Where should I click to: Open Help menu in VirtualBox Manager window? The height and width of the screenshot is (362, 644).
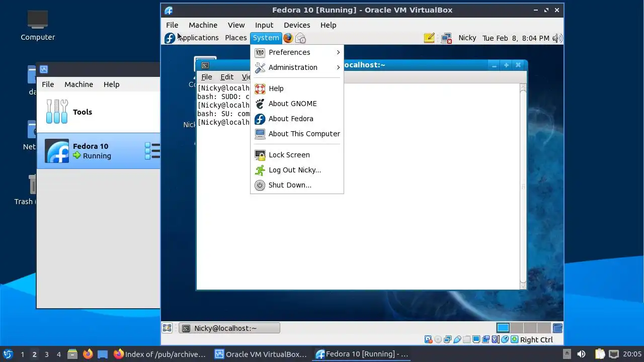[x=111, y=84]
